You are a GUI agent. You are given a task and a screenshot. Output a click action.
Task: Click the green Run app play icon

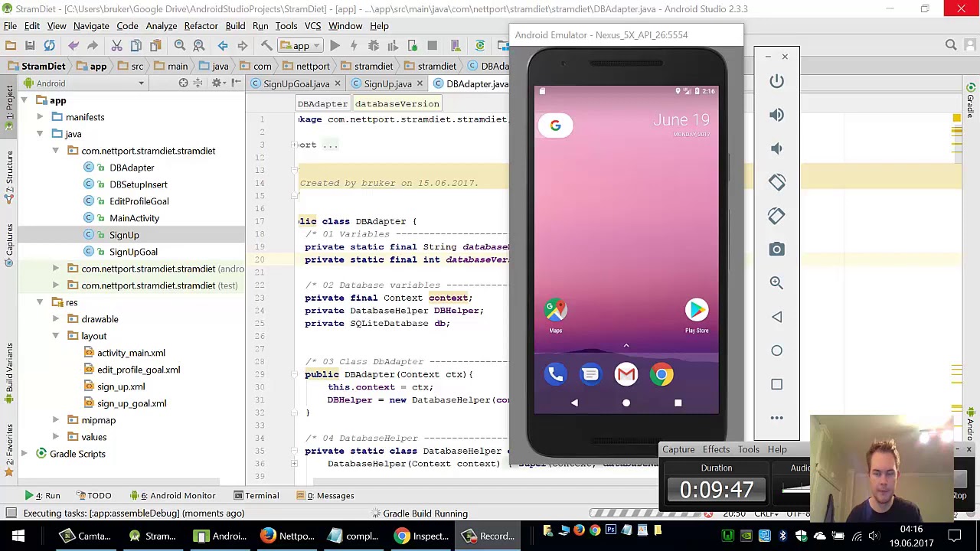(x=335, y=46)
